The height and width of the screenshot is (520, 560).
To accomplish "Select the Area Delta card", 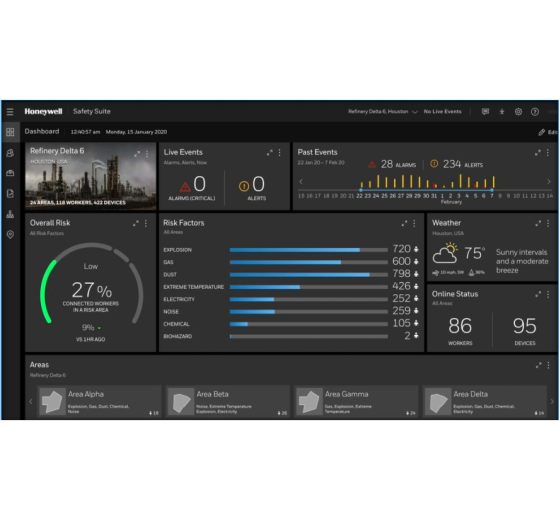I will click(485, 401).
